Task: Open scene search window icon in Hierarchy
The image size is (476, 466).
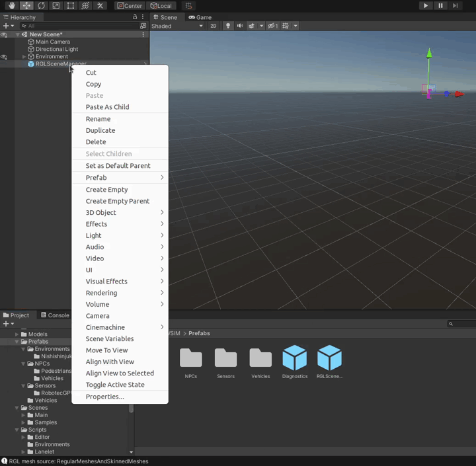Action: tap(143, 26)
